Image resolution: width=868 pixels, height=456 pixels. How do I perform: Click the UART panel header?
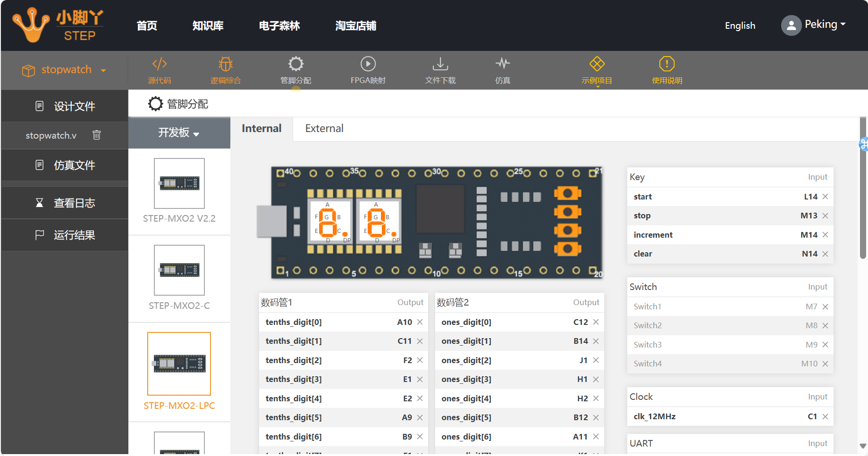(x=730, y=443)
